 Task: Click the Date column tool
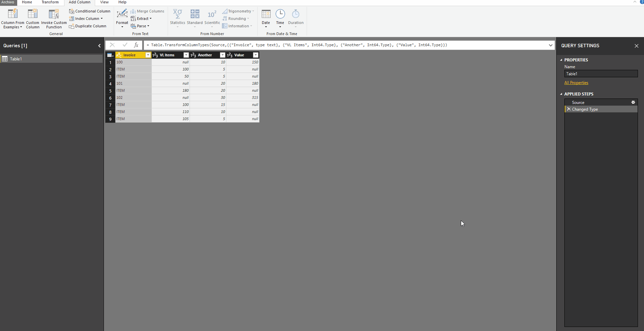(266, 19)
